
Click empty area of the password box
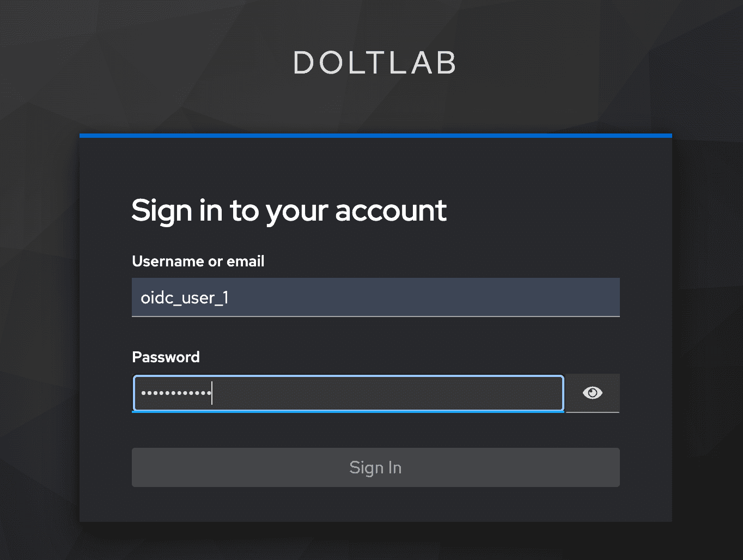tap(387, 393)
